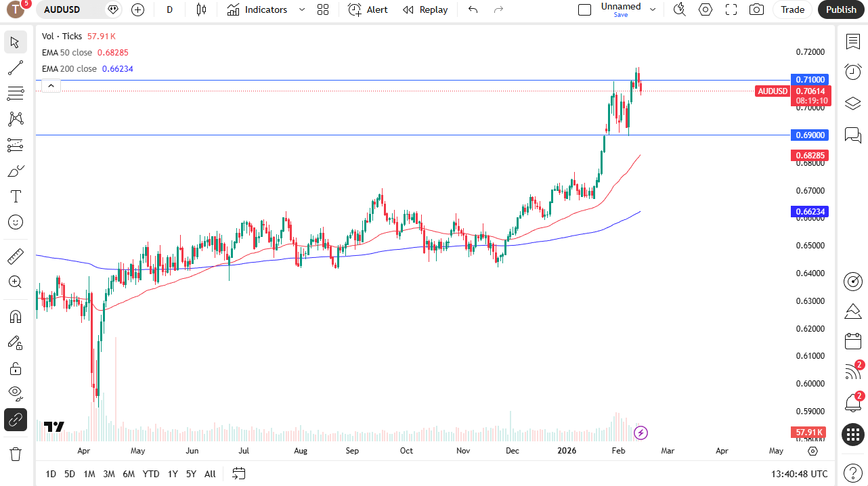Publish the chart idea
Viewport: 868px width, 486px height.
841,9
